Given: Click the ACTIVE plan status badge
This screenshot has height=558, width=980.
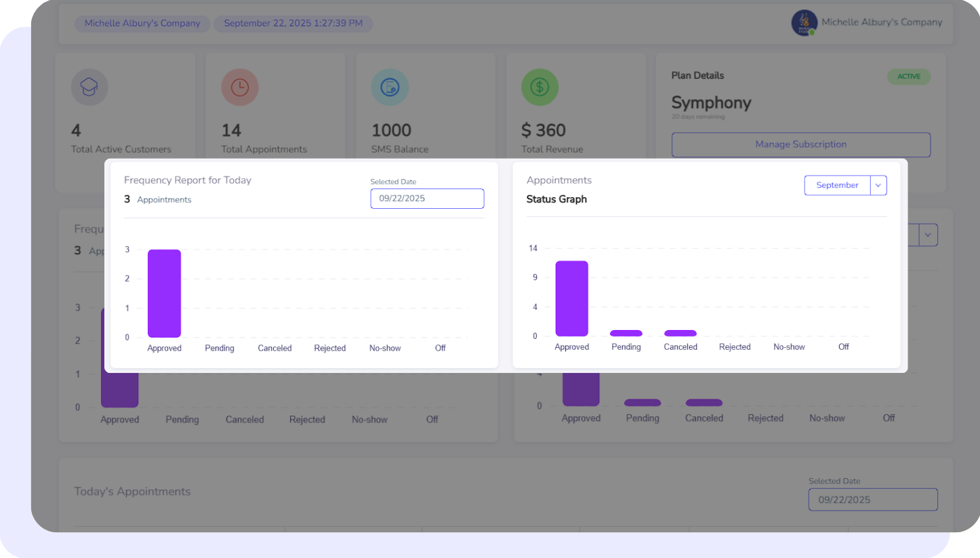Looking at the screenshot, I should [x=908, y=77].
